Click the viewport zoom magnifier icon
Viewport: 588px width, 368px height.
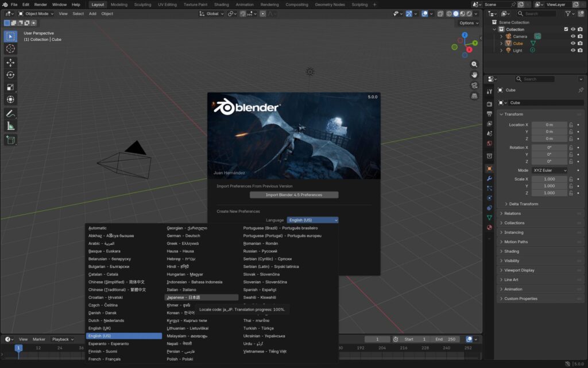tap(474, 64)
